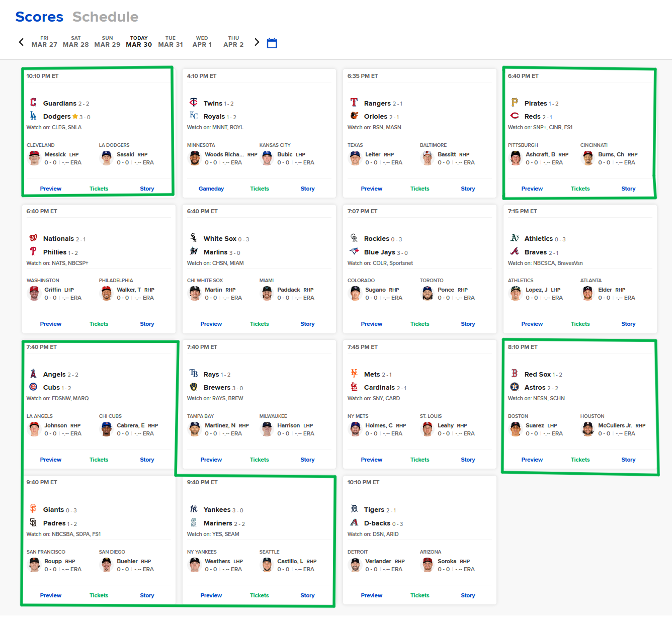This screenshot has height=624, width=672.
Task: Click the Brewers team logo
Action: 194,387
